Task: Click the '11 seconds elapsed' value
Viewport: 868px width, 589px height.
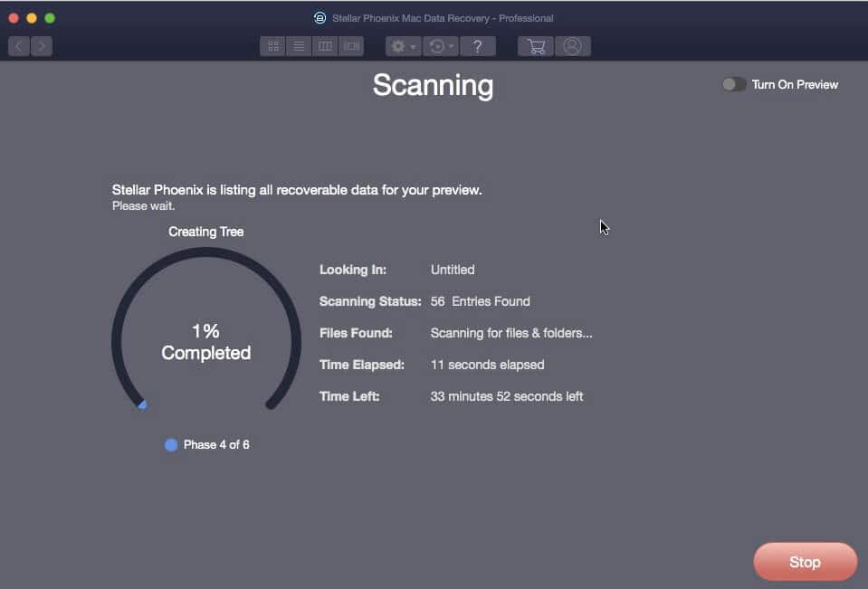Action: tap(487, 365)
